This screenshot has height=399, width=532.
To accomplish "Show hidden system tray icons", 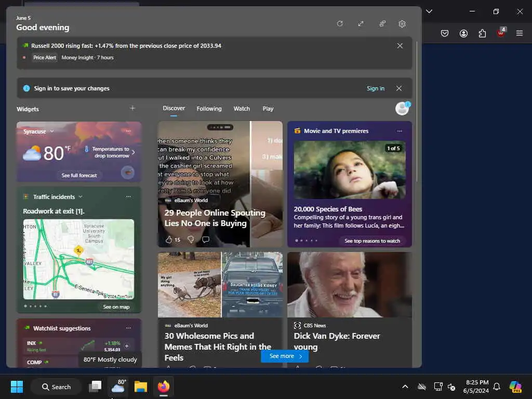I will click(x=405, y=387).
